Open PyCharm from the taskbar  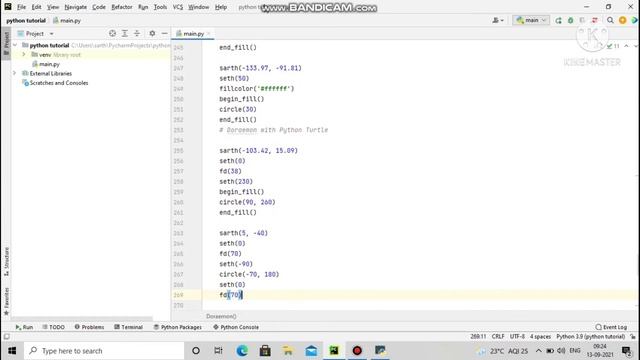[x=334, y=351]
